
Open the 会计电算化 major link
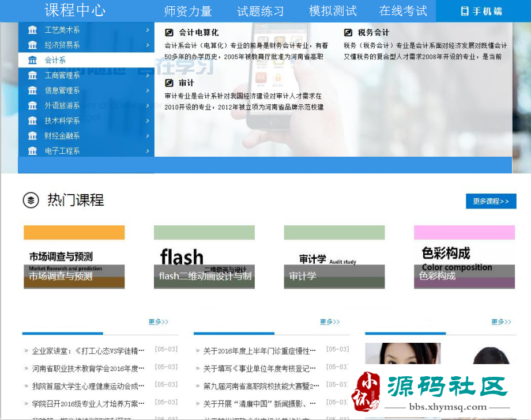click(199, 32)
